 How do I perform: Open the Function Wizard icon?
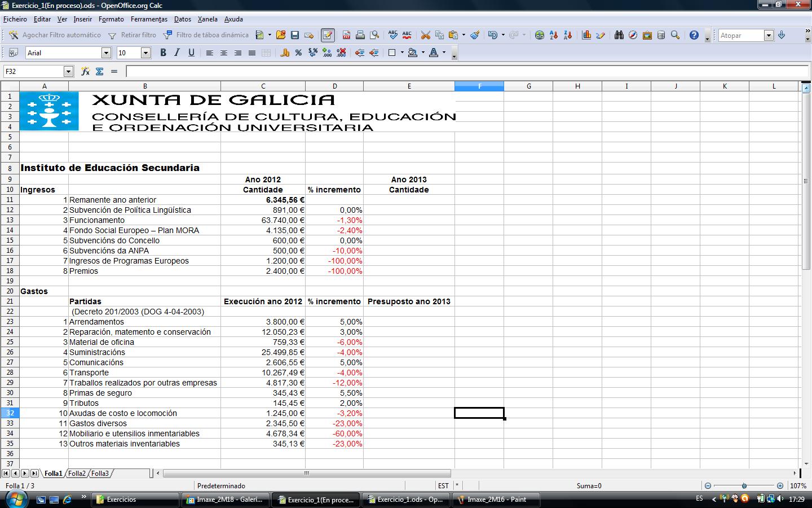coord(86,71)
